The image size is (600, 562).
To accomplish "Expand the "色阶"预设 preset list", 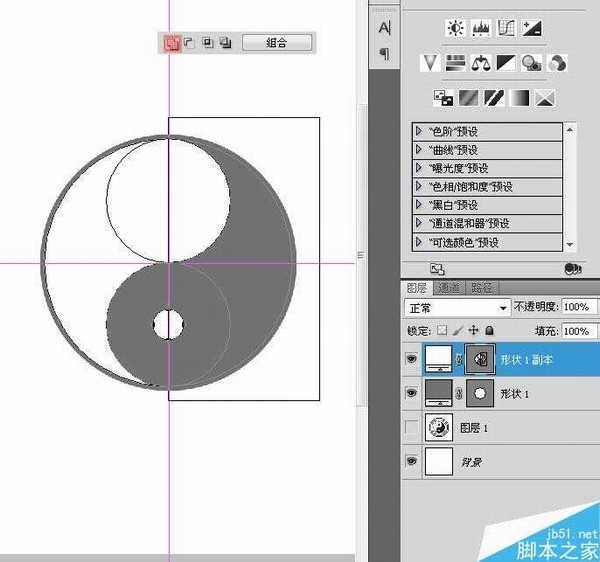I will [x=418, y=131].
